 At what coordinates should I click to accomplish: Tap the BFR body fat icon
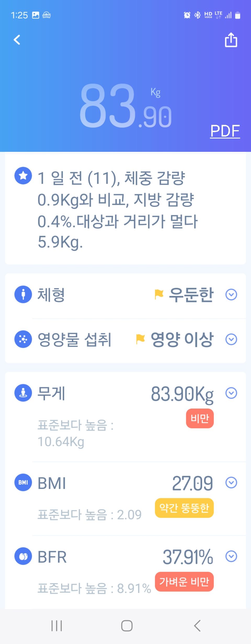point(23,556)
